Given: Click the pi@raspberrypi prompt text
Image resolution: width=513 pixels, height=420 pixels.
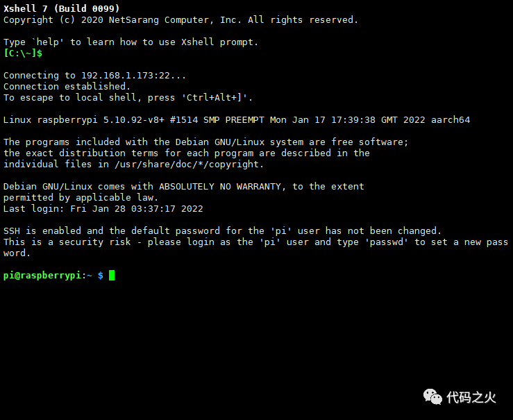Looking at the screenshot, I should (x=42, y=276).
